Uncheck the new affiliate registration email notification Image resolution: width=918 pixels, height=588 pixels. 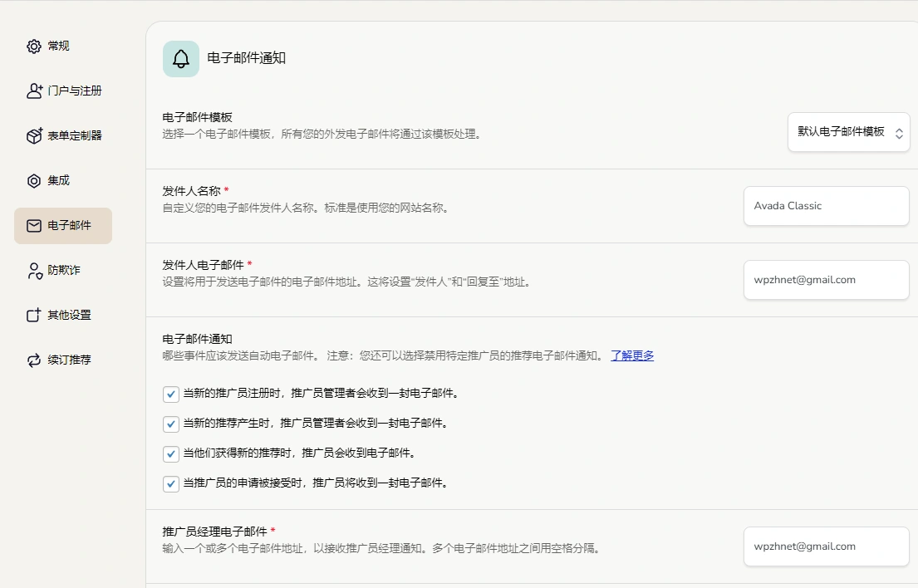170,394
